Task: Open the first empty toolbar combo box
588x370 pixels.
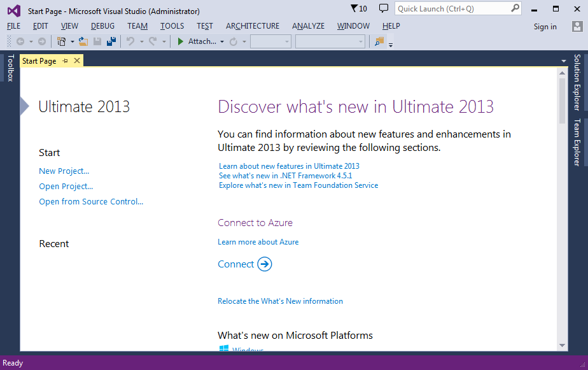Action: (x=270, y=41)
